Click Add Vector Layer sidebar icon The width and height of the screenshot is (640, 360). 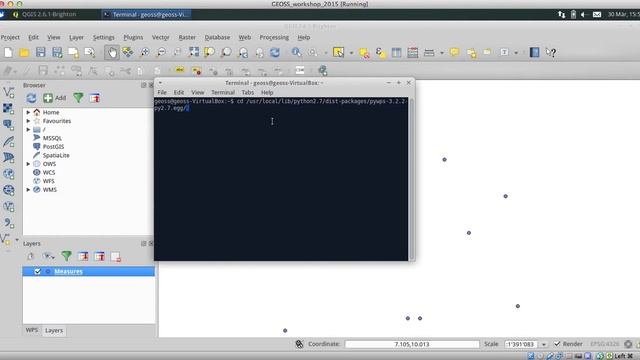pos(8,92)
